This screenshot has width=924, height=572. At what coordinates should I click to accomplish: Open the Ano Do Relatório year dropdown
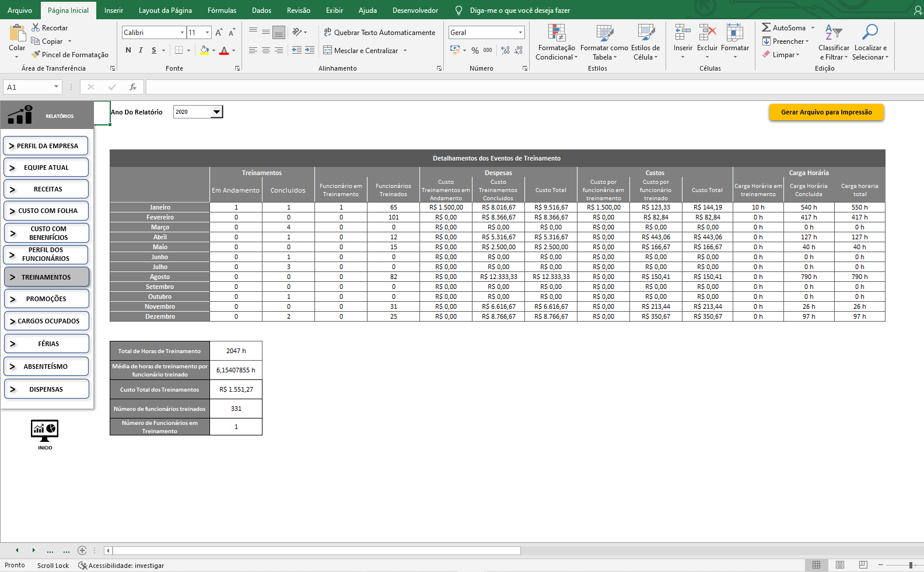(216, 112)
